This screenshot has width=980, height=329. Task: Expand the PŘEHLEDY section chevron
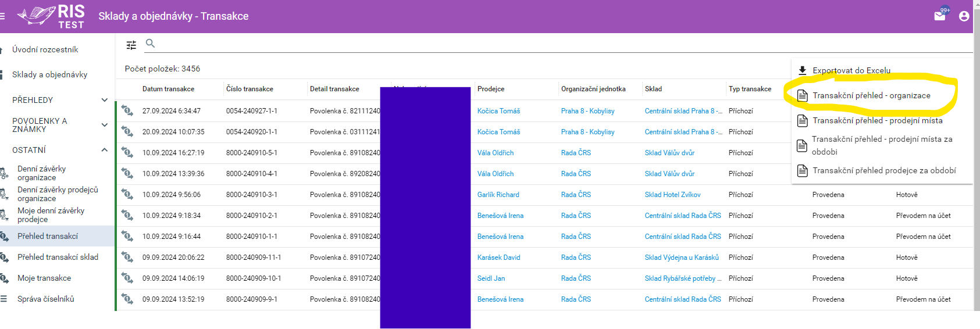point(105,100)
